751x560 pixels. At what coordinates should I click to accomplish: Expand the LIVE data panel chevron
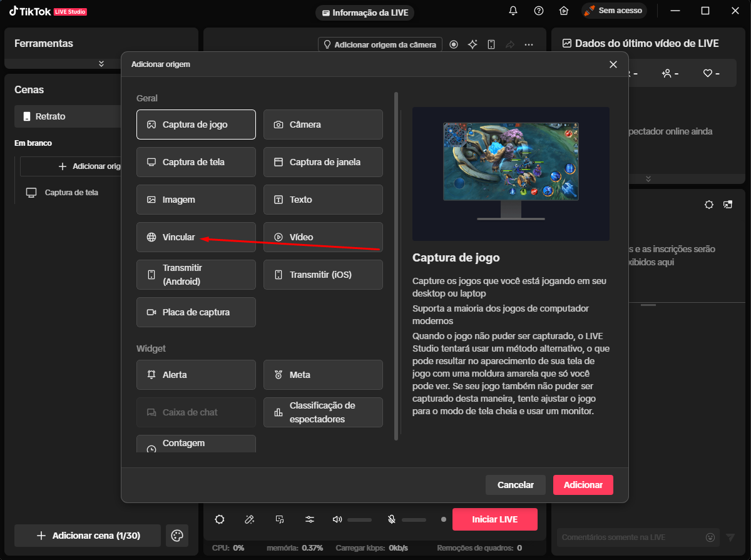(x=648, y=178)
